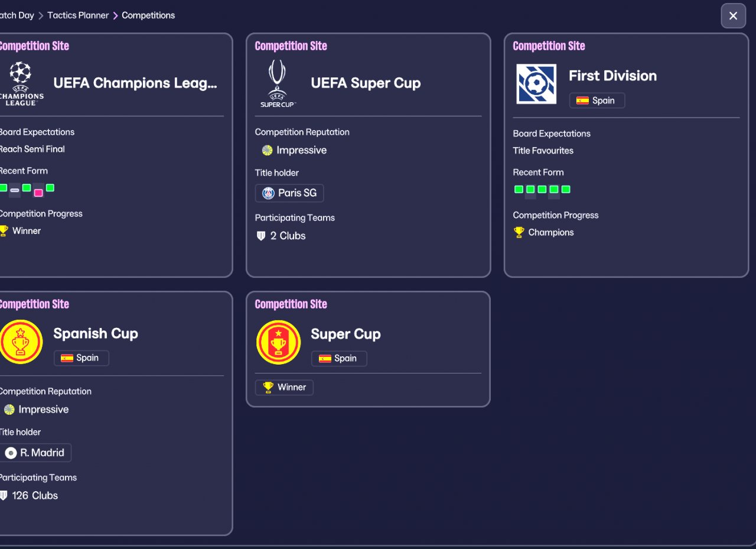This screenshot has width=756, height=549.
Task: Click the Impressive reputation indicator in UEFA Super Cup
Action: pos(294,150)
